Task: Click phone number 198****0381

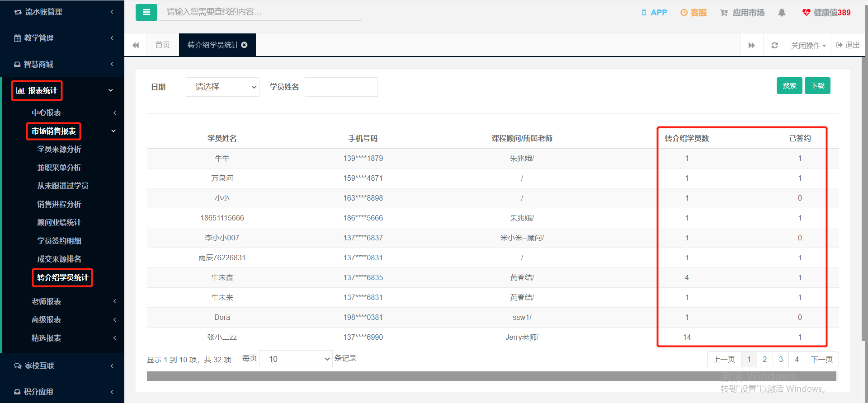Action: pos(363,317)
